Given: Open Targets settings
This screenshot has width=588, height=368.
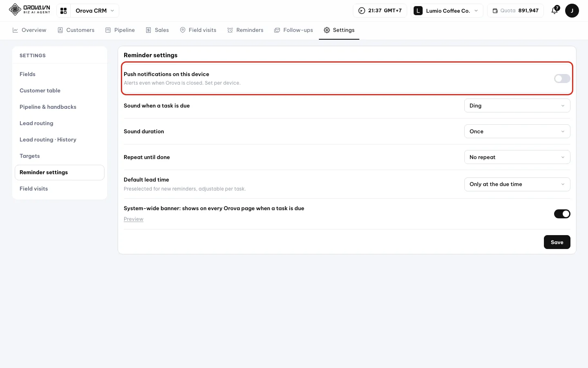Looking at the screenshot, I should point(60,156).
